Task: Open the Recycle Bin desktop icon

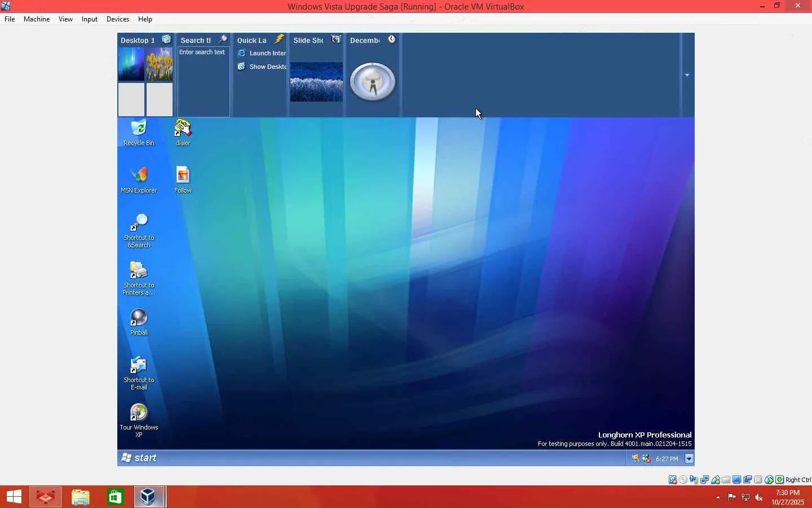Action: point(139,133)
